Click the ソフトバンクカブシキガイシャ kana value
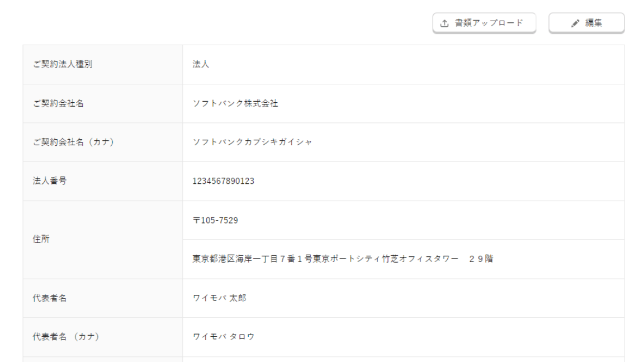The height and width of the screenshot is (362, 644). [253, 142]
